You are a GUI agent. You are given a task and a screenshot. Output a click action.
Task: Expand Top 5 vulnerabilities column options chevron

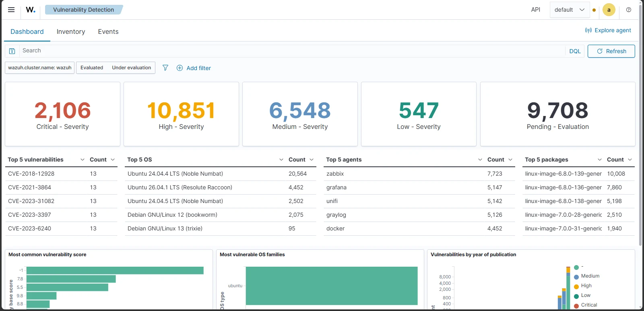click(83, 160)
